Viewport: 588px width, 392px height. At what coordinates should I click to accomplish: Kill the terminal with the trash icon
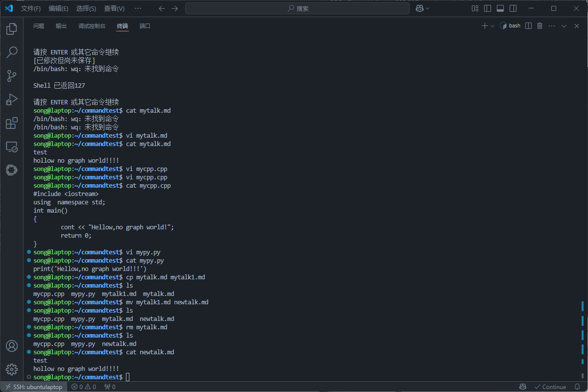pyautogui.click(x=540, y=26)
